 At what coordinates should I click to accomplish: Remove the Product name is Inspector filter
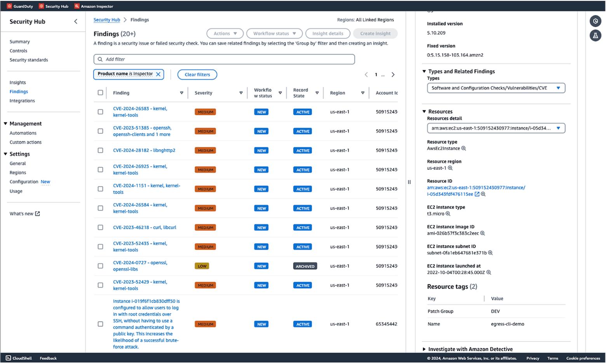(x=158, y=74)
